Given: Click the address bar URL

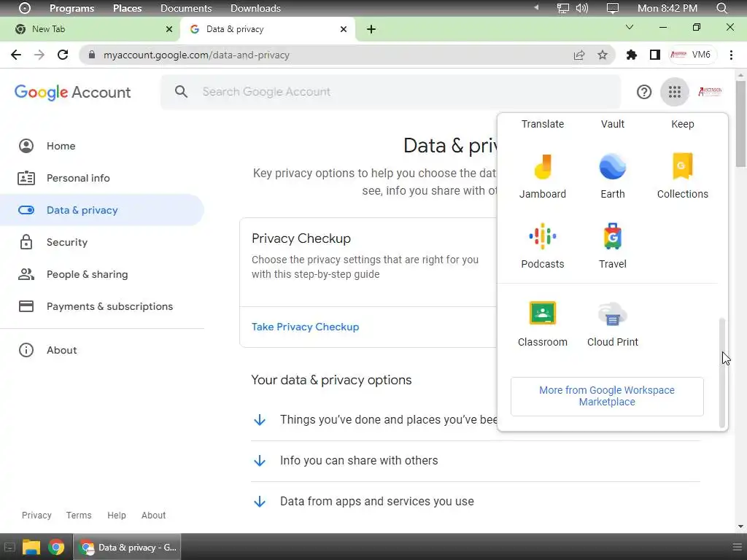Looking at the screenshot, I should point(196,55).
